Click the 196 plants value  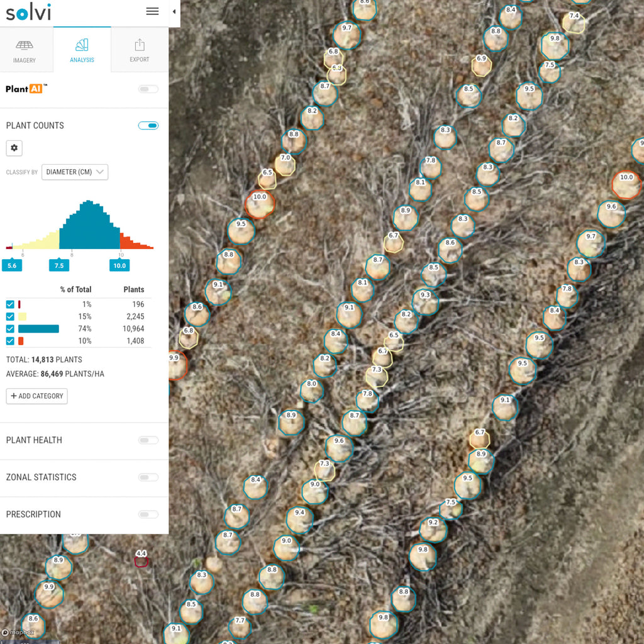coord(138,304)
